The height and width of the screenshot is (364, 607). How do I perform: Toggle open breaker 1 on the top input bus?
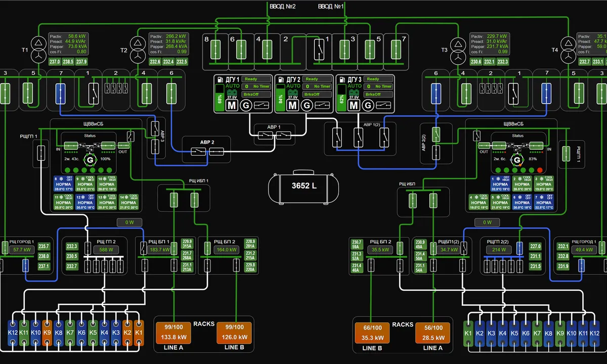click(319, 50)
